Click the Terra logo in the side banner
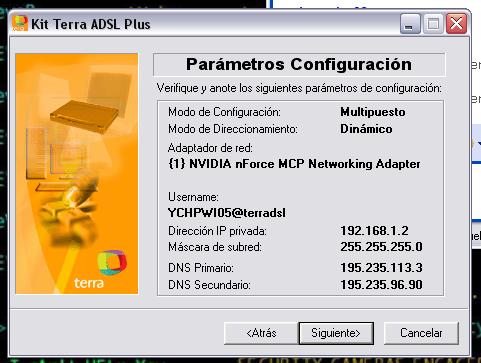This screenshot has height=363, width=481. (112, 262)
